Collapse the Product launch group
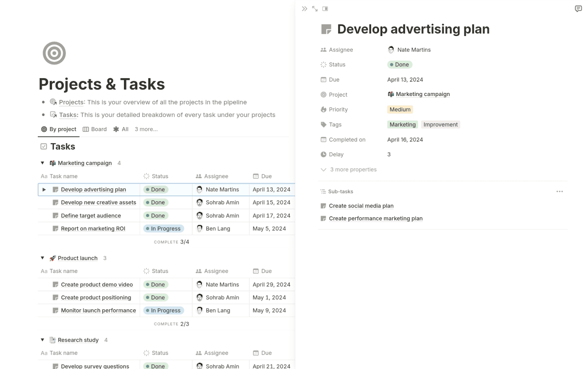This screenshot has width=588, height=369. click(x=42, y=258)
